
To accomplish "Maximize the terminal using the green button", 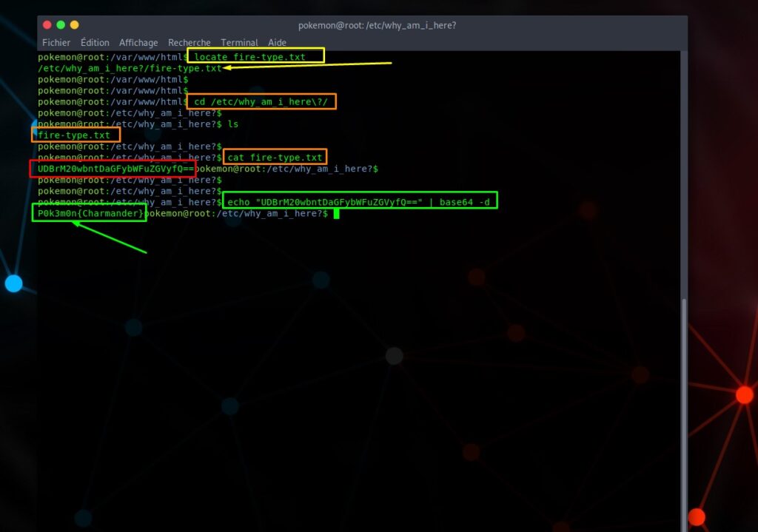I will tap(61, 25).
